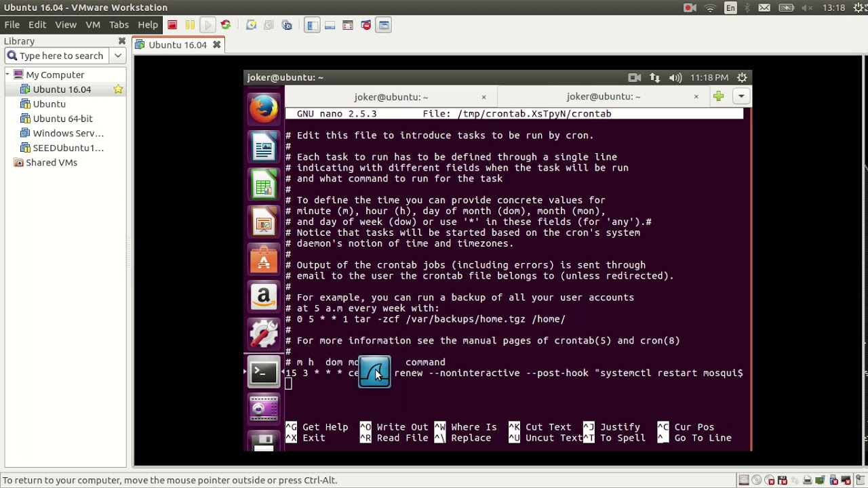The image size is (868, 488).
Task: Close the second joker@ubuntu terminal tab
Action: point(696,97)
